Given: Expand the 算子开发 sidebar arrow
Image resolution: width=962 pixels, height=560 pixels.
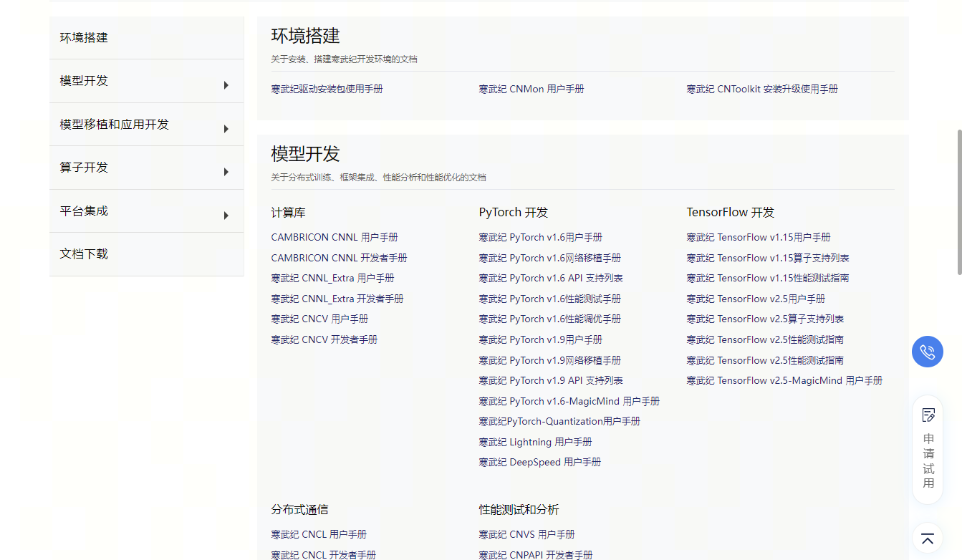Looking at the screenshot, I should click(x=226, y=172).
